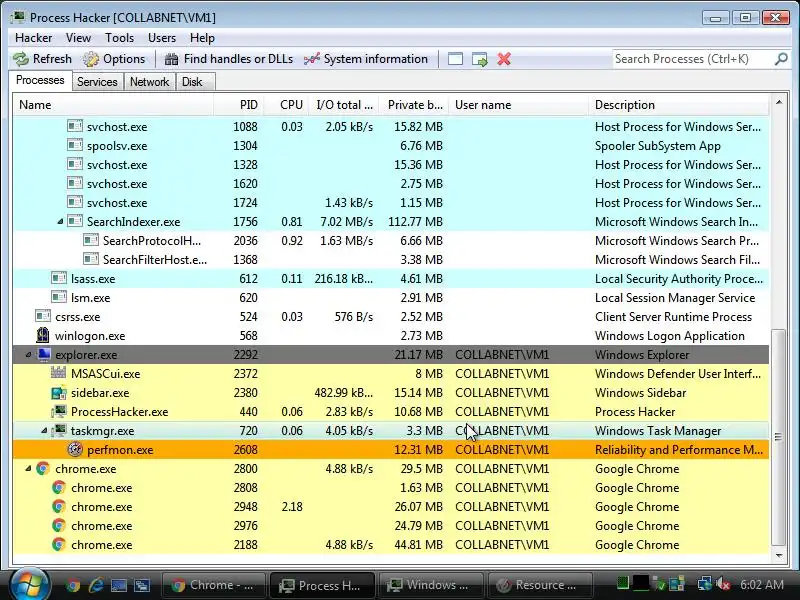Viewport: 800px width, 600px height.
Task: Open System information window
Action: click(x=366, y=59)
